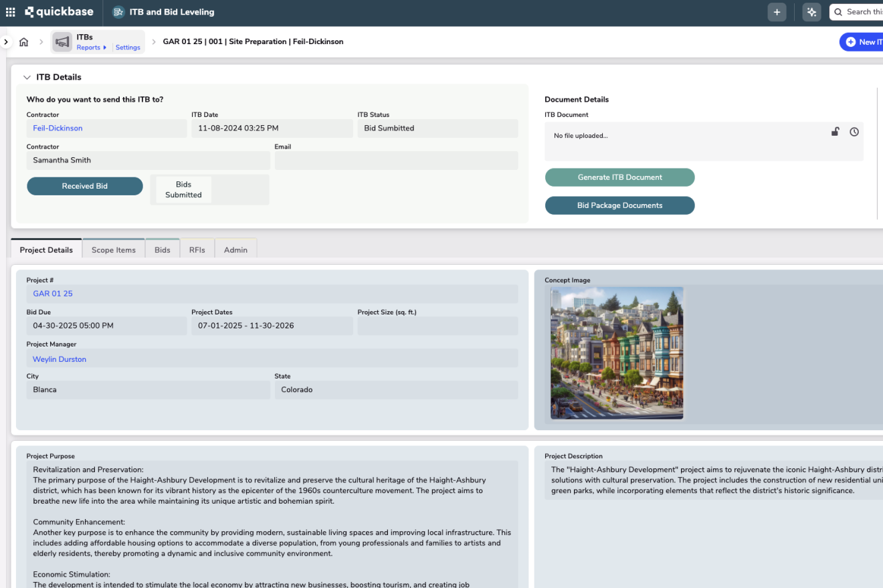Click the Received Bid button
Screen dimensions: 883x588
(85, 186)
